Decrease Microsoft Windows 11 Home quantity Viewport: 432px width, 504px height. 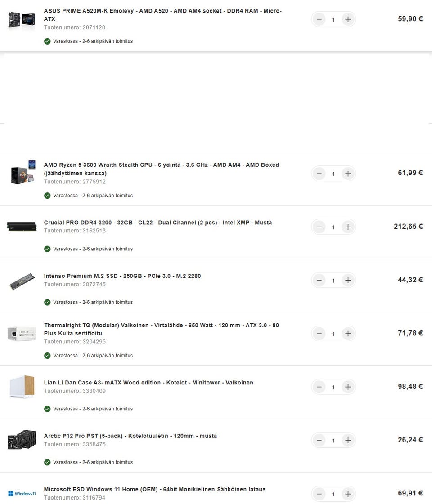pyautogui.click(x=319, y=494)
